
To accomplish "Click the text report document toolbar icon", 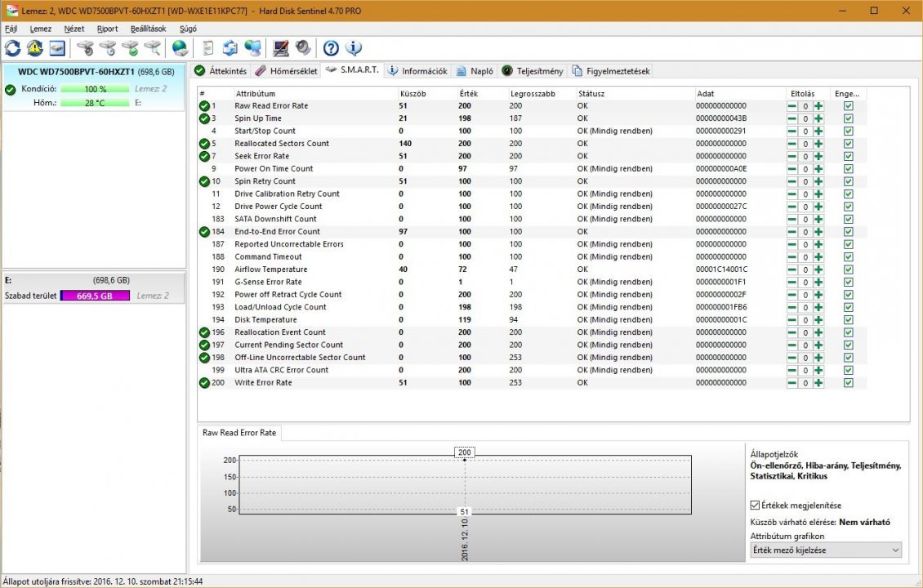I will pyautogui.click(x=207, y=48).
